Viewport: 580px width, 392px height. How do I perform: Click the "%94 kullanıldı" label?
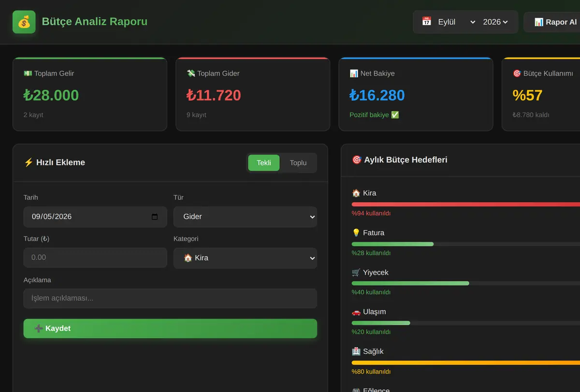(x=371, y=213)
